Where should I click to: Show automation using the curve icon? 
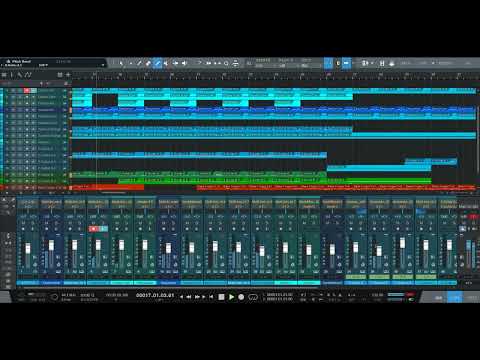28,75
